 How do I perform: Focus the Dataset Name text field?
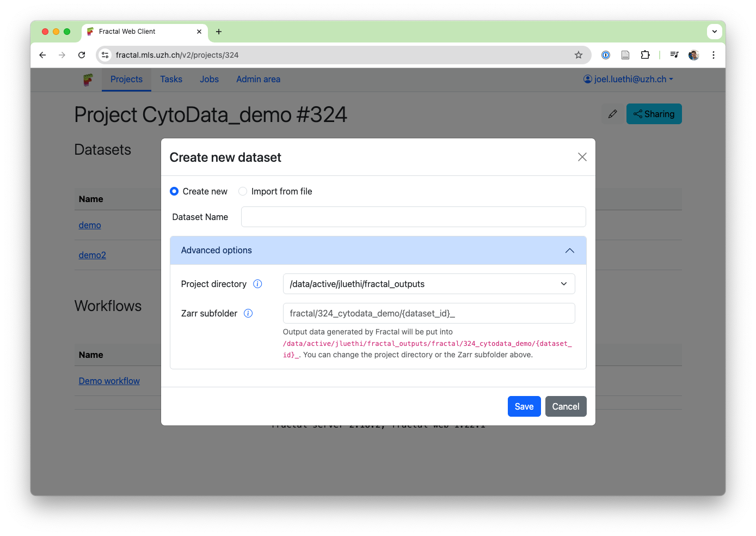(x=413, y=217)
